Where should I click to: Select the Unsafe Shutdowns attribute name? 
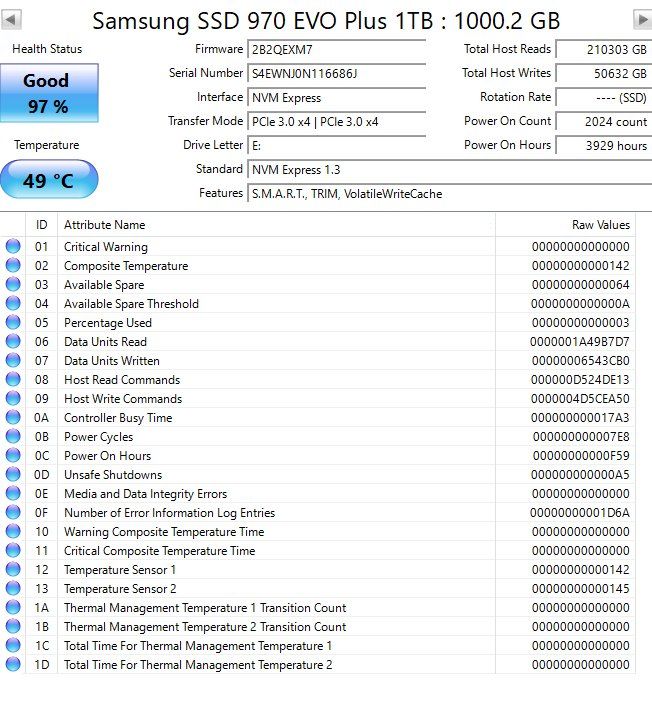113,475
